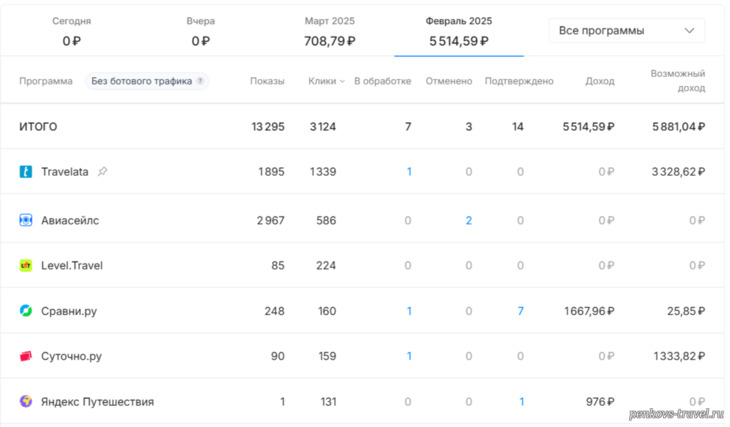Click Авиасейлс impressions value 2 967

270,220
